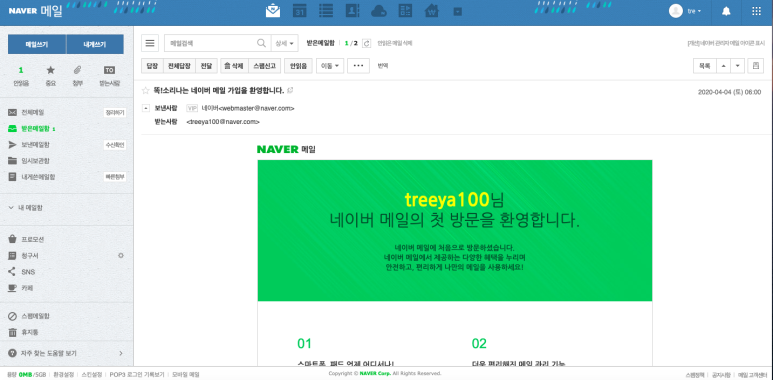Open the 카페 cafe folder
The height and width of the screenshot is (380, 773).
(x=27, y=288)
